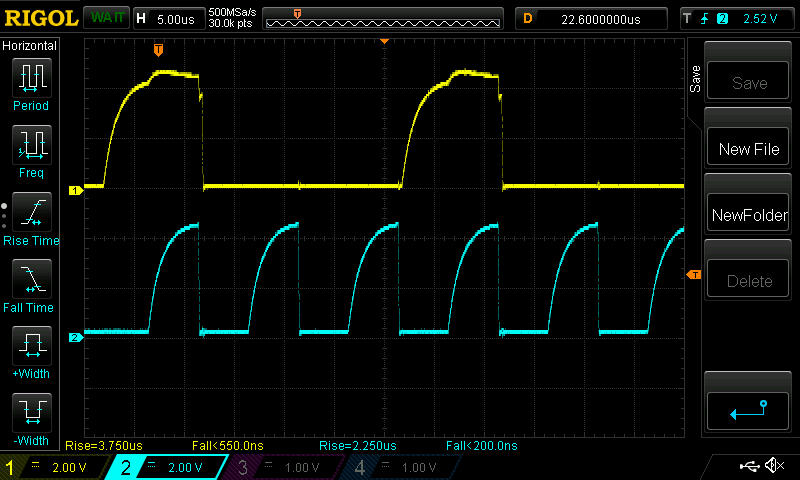Click the Horizontal menu header
The height and width of the screenshot is (480, 800).
click(30, 46)
